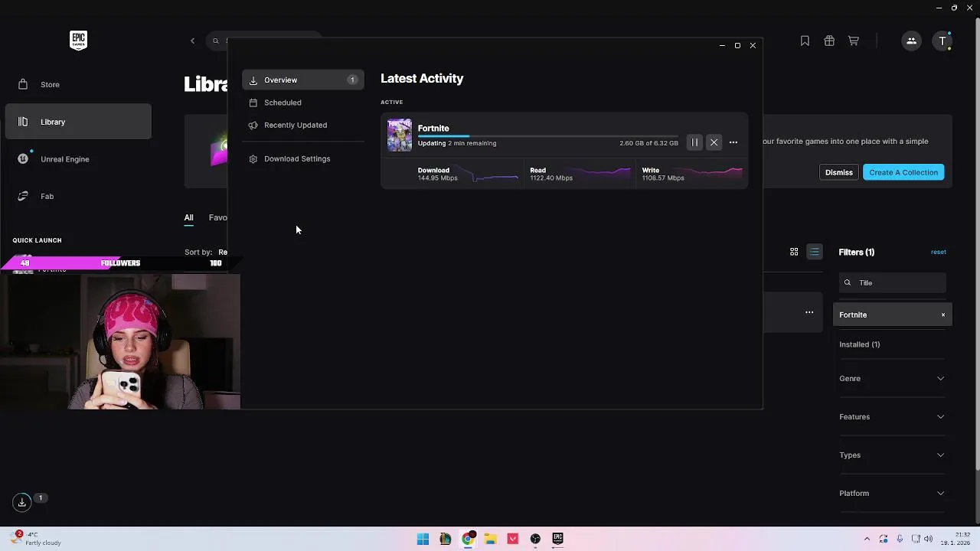
Task: Open the downloads indicator at bottom left
Action: click(x=22, y=502)
